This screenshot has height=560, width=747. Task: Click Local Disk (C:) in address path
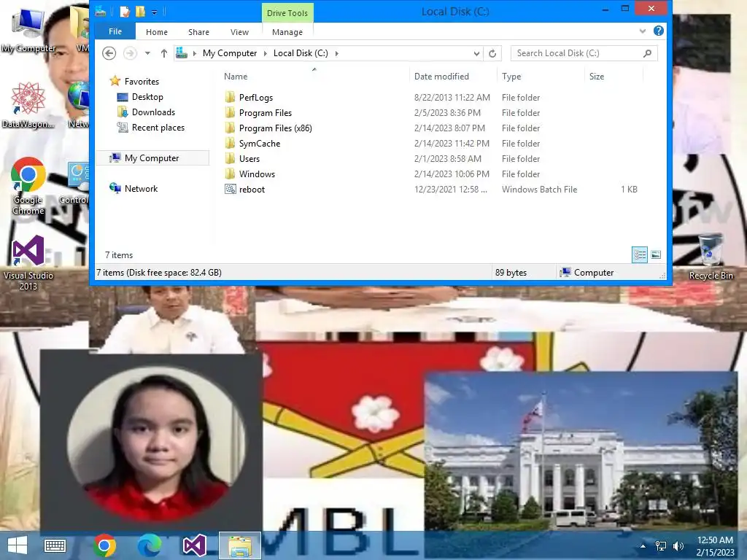pos(301,53)
